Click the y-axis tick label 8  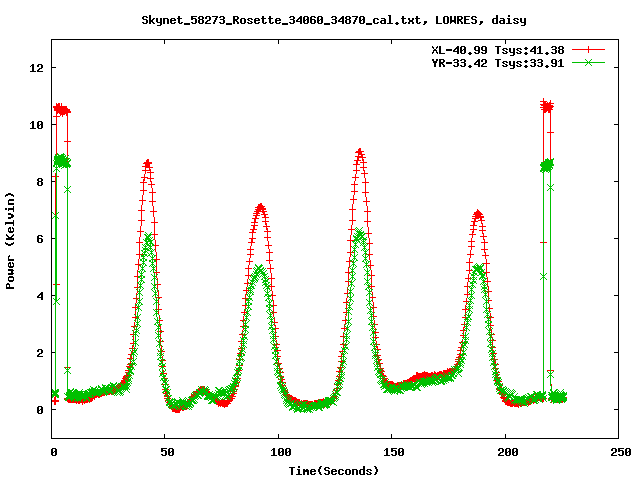pyautogui.click(x=40, y=182)
